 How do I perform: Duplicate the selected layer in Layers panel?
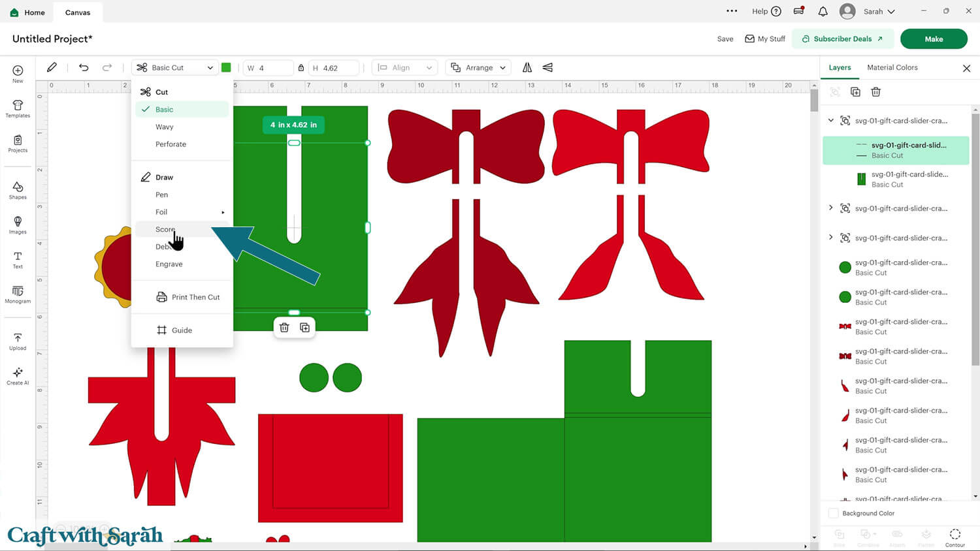(855, 92)
